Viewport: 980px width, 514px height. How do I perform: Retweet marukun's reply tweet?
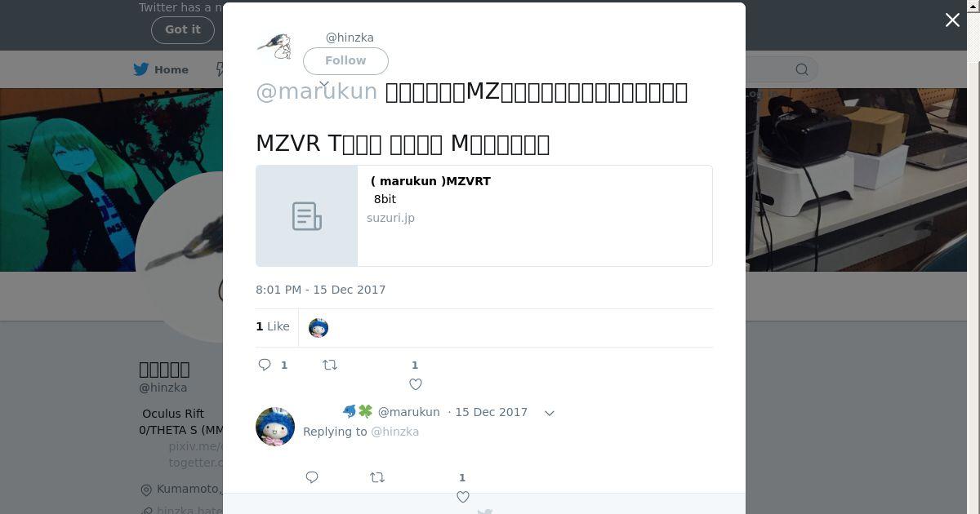(x=377, y=477)
